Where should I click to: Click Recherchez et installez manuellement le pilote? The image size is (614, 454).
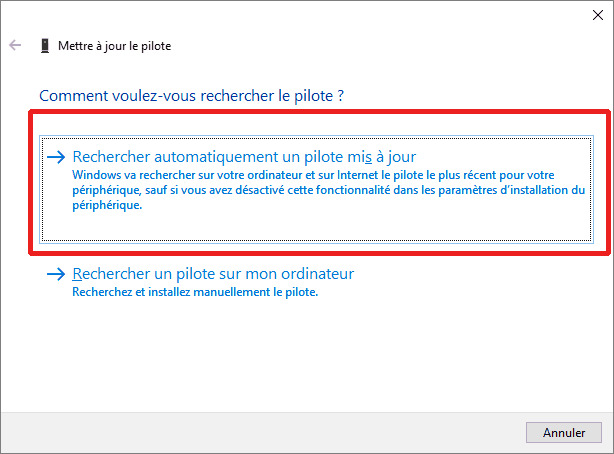click(x=195, y=292)
